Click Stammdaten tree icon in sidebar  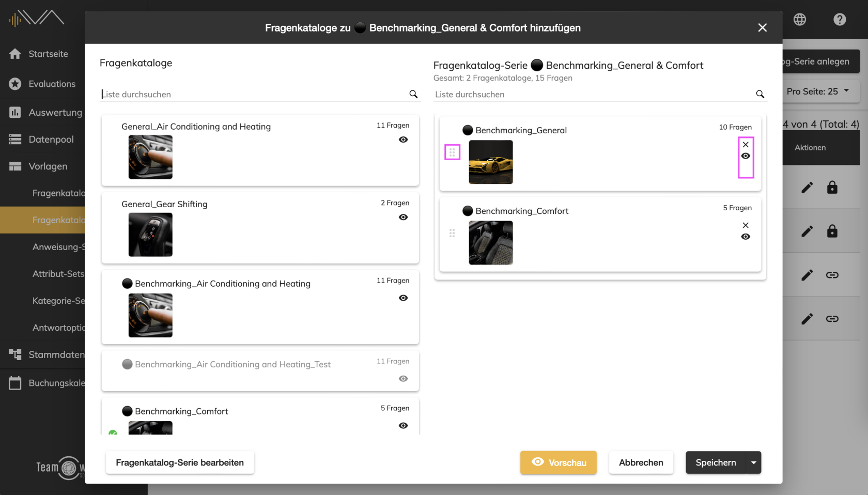point(15,354)
